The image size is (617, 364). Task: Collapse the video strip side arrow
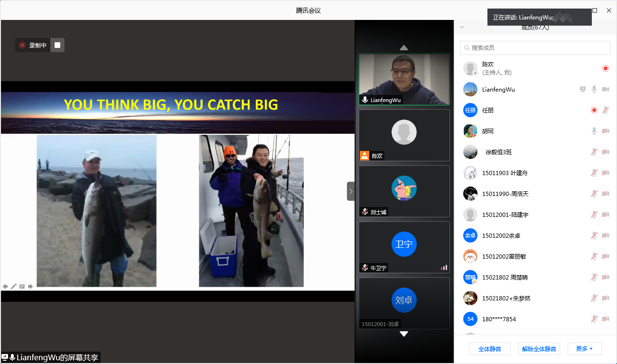click(351, 191)
